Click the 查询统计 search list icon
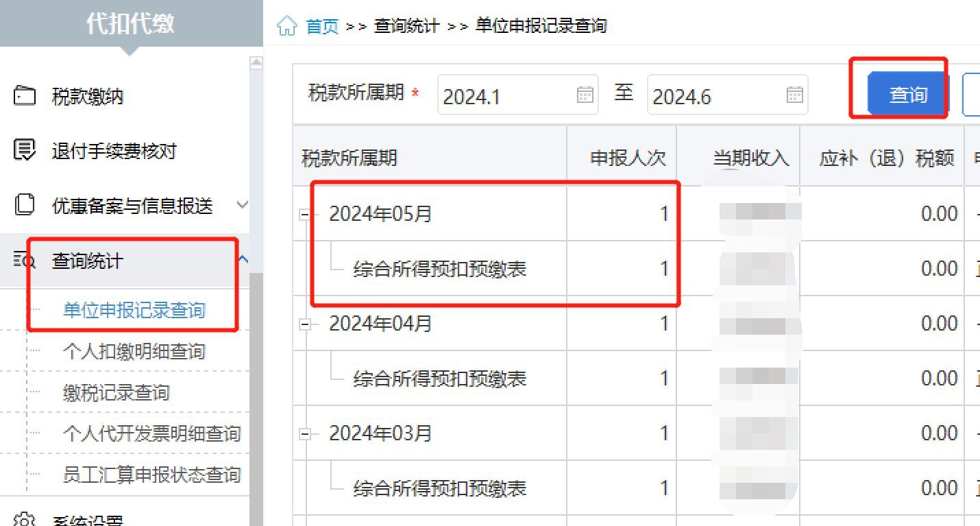This screenshot has height=526, width=980. (25, 259)
